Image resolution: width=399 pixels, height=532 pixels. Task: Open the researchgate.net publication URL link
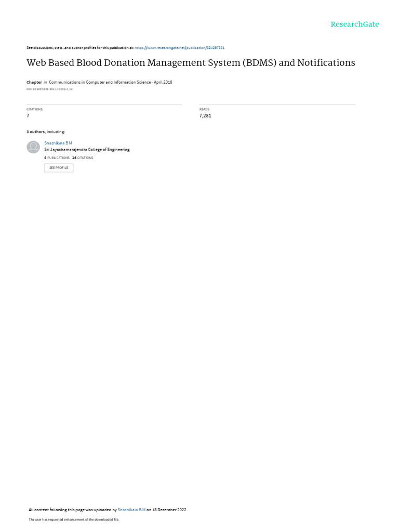(179, 48)
